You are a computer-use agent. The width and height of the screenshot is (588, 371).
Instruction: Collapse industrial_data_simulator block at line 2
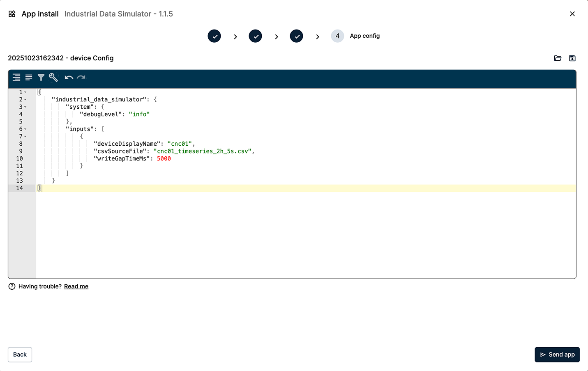[x=25, y=100]
